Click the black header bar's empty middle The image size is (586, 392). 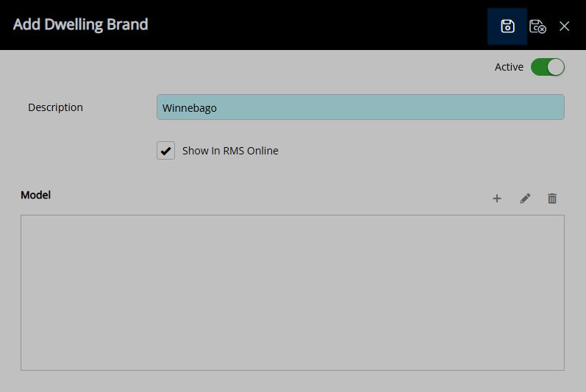[x=316, y=25]
